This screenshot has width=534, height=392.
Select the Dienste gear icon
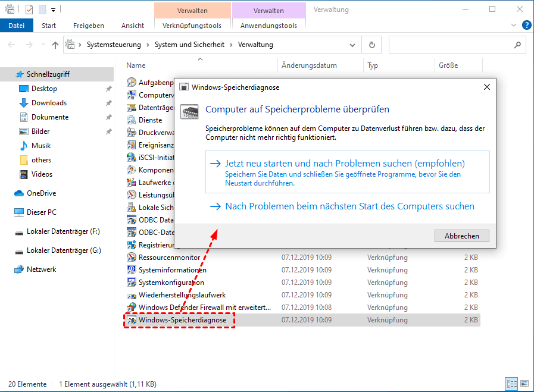[x=132, y=120]
